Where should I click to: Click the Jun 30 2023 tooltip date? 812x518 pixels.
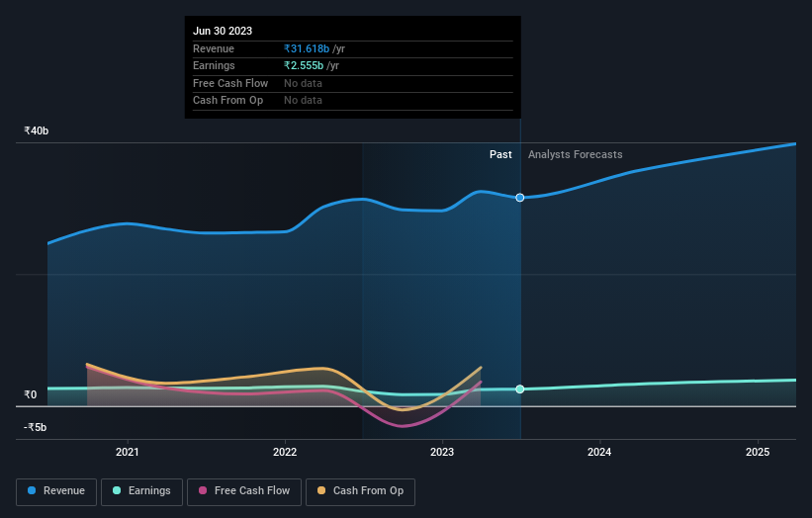[x=223, y=31]
